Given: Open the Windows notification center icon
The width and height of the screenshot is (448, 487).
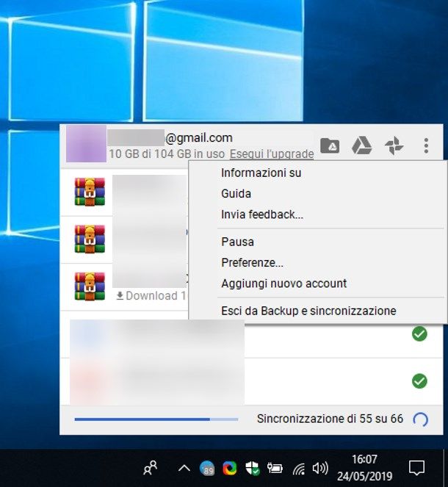Looking at the screenshot, I should pos(416,467).
